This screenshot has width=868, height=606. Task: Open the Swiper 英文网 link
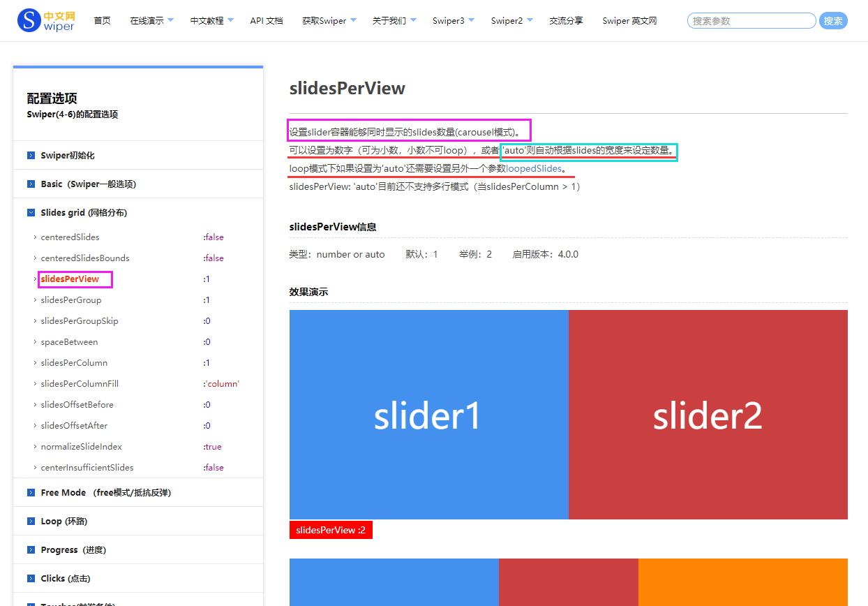pos(629,20)
